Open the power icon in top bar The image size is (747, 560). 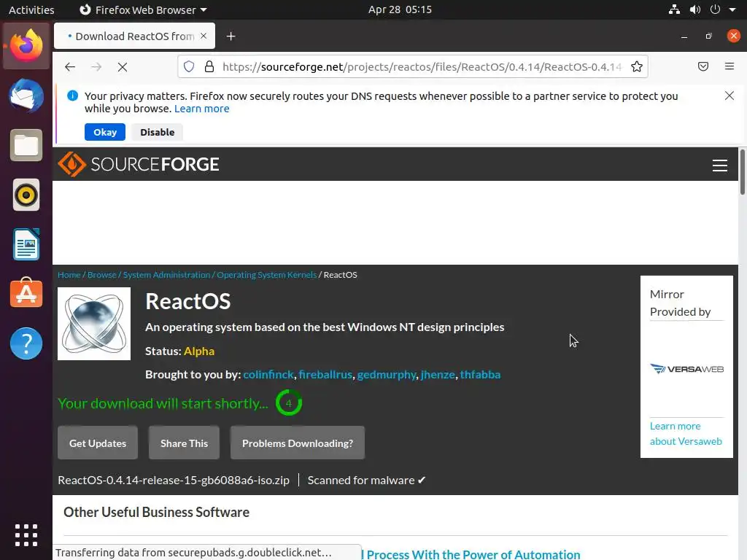click(x=715, y=9)
